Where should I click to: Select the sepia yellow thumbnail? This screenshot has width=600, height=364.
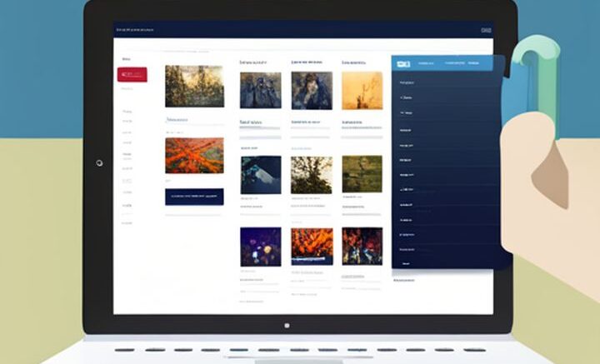click(x=362, y=91)
